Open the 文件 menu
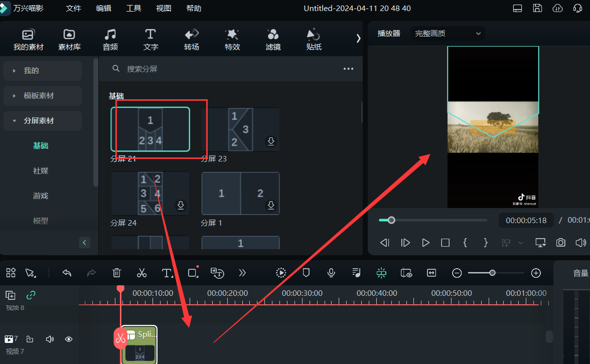Viewport: 590px width, 364px height. click(x=74, y=9)
